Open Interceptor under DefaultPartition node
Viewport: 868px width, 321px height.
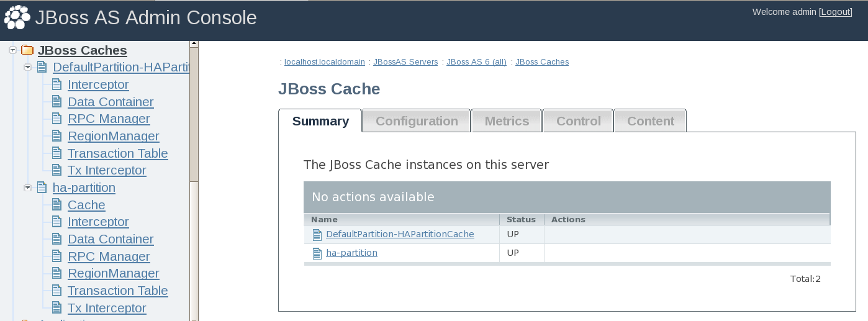pyautogui.click(x=98, y=84)
